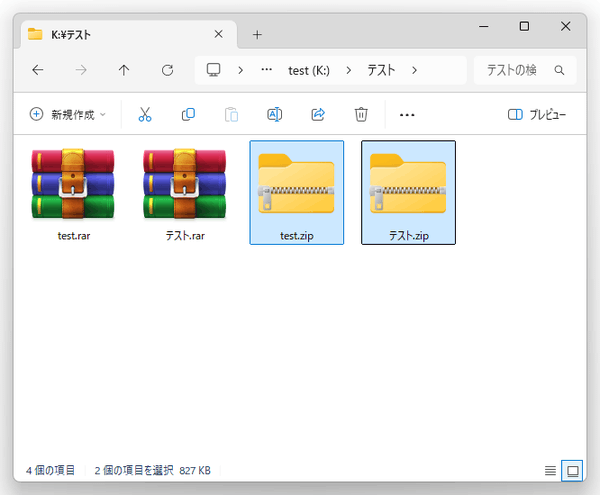
Task: Select the テスト.rar archive icon
Action: 184,184
